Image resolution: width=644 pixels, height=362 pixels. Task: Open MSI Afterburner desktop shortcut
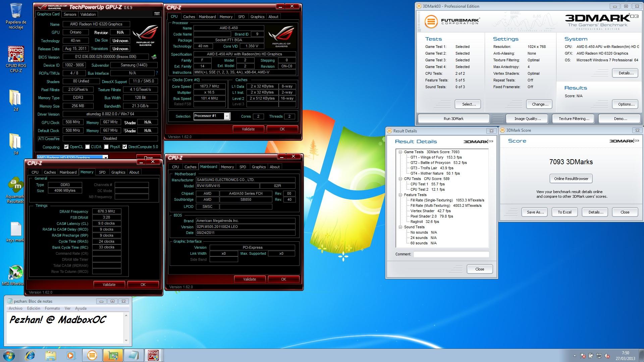tap(13, 276)
